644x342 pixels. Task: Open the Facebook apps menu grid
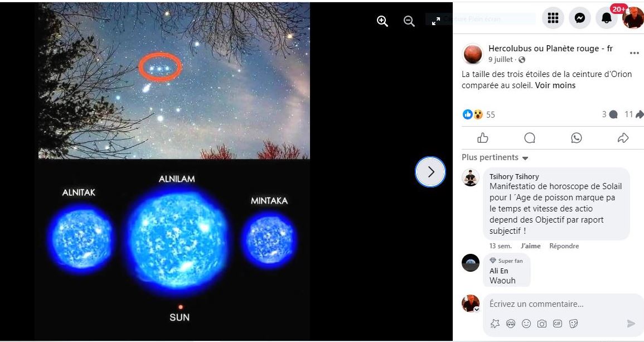[553, 18]
